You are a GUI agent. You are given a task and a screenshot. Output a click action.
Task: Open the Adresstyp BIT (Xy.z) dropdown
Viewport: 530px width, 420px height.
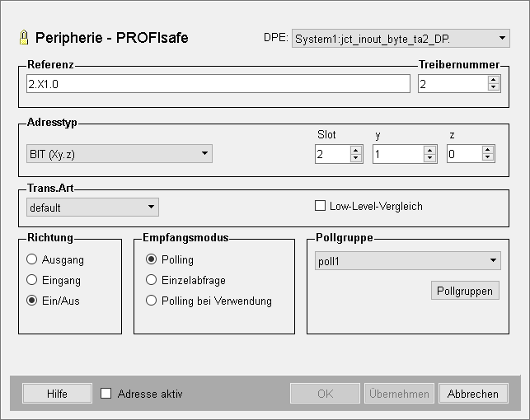120,154
